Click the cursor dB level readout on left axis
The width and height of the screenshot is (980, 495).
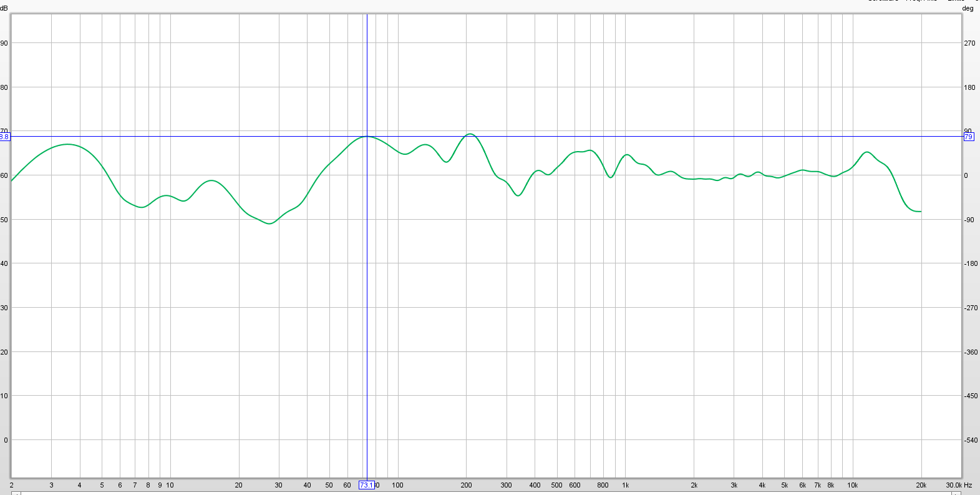[x=4, y=137]
